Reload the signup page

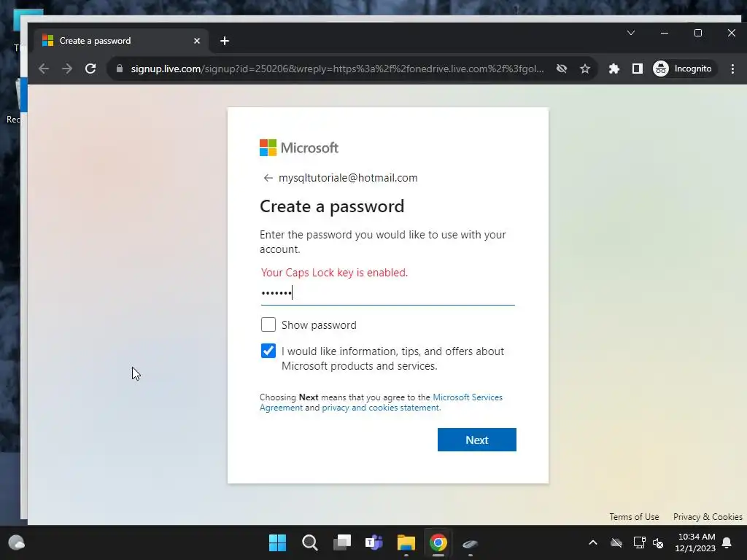(90, 69)
